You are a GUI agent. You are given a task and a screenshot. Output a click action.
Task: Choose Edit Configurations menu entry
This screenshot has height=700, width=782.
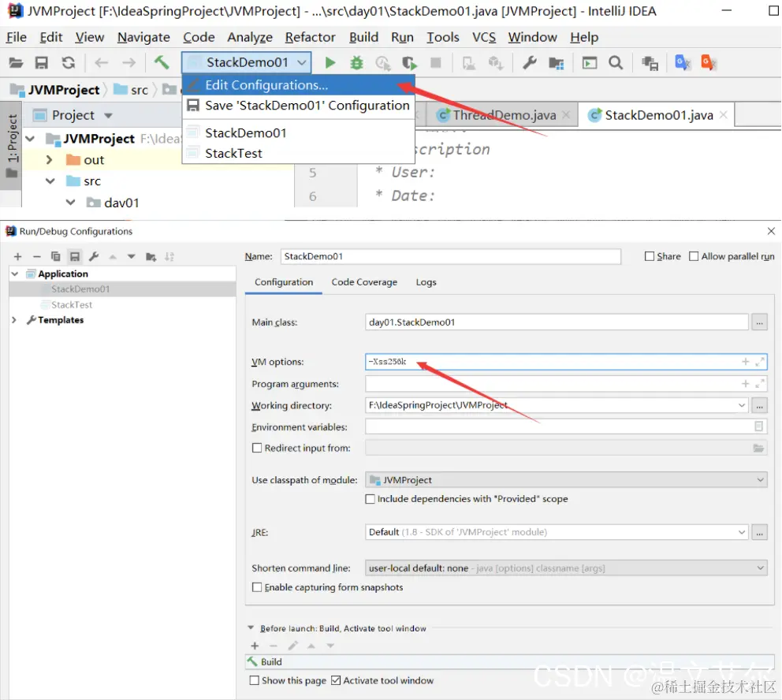(298, 85)
